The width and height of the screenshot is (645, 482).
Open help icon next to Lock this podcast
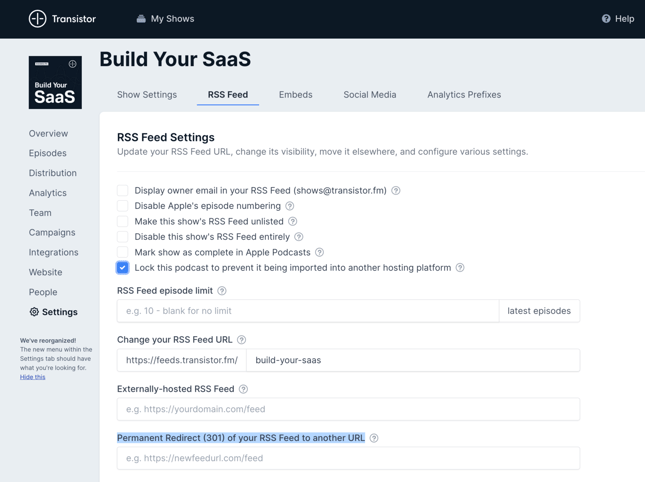460,268
